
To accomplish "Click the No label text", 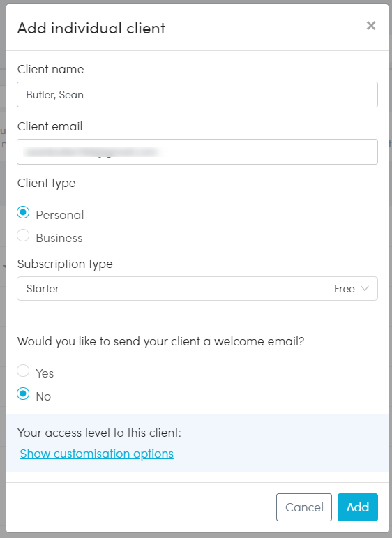I will tap(43, 396).
